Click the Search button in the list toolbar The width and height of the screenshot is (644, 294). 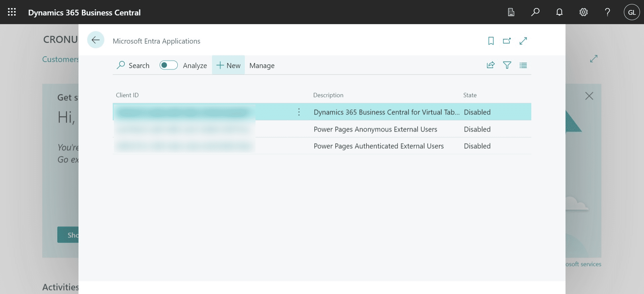point(133,66)
